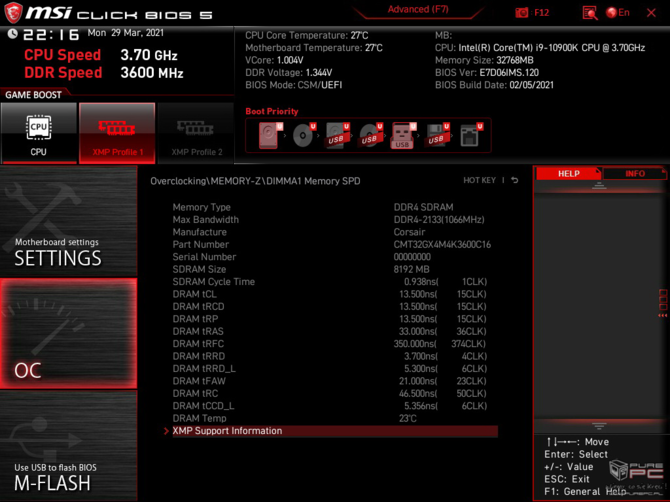
Task: Select the DRAM tRRD 3.700ns row
Action: click(335, 356)
